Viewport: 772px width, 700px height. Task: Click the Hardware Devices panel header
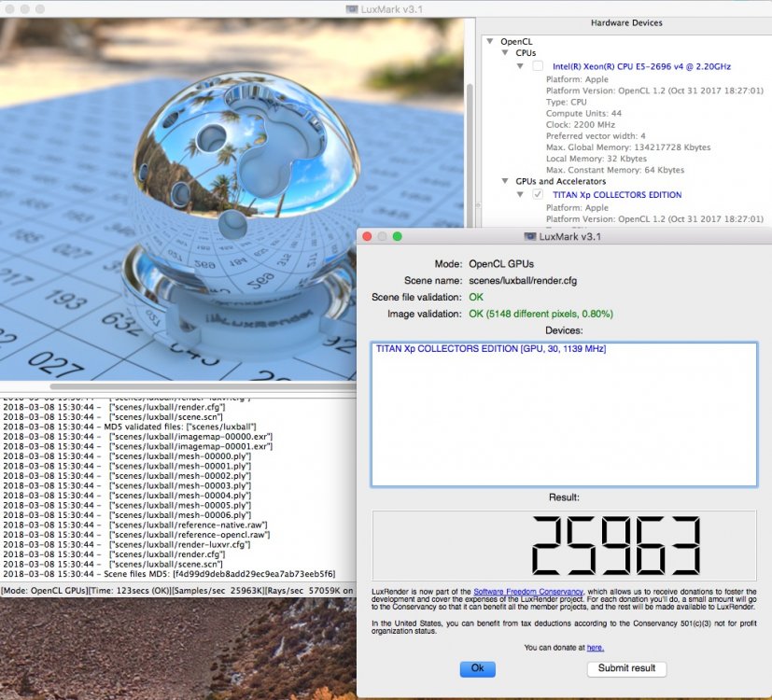point(626,22)
